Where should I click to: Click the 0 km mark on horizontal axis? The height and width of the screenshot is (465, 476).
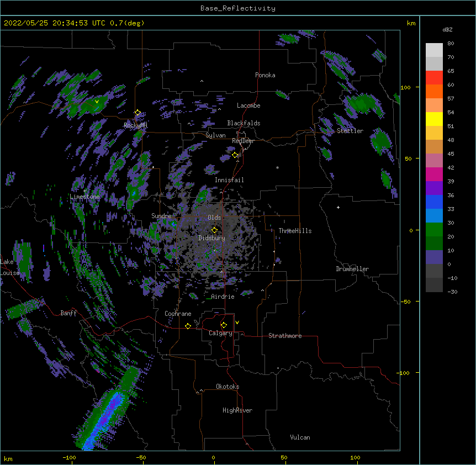coord(213,457)
